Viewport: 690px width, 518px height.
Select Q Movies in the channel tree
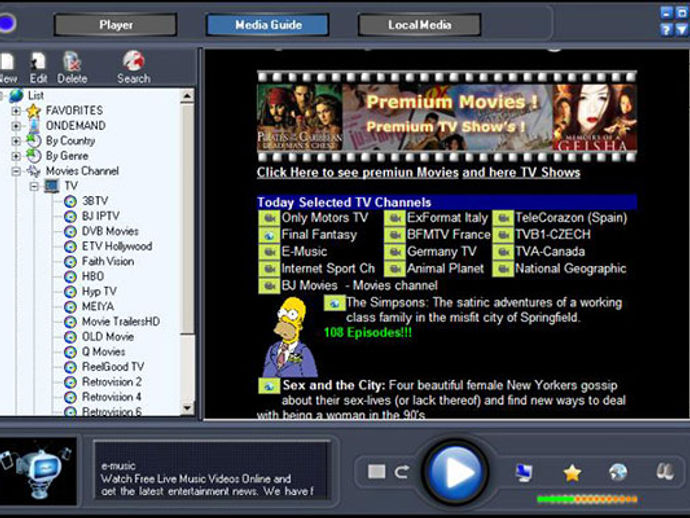pos(103,352)
